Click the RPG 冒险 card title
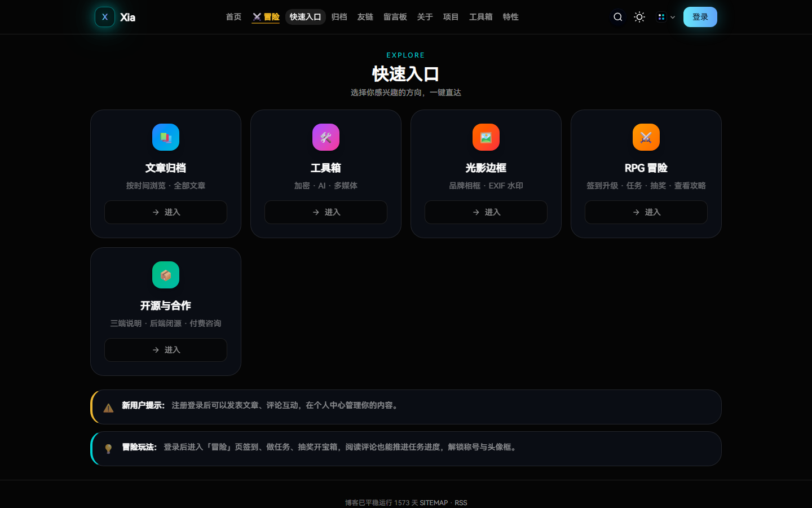Image resolution: width=812 pixels, height=508 pixels. click(646, 168)
